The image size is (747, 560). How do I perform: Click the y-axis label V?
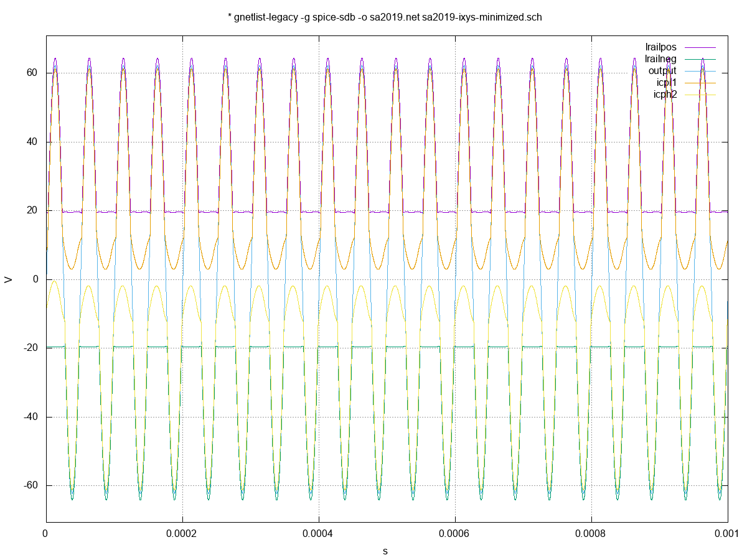[9, 279]
